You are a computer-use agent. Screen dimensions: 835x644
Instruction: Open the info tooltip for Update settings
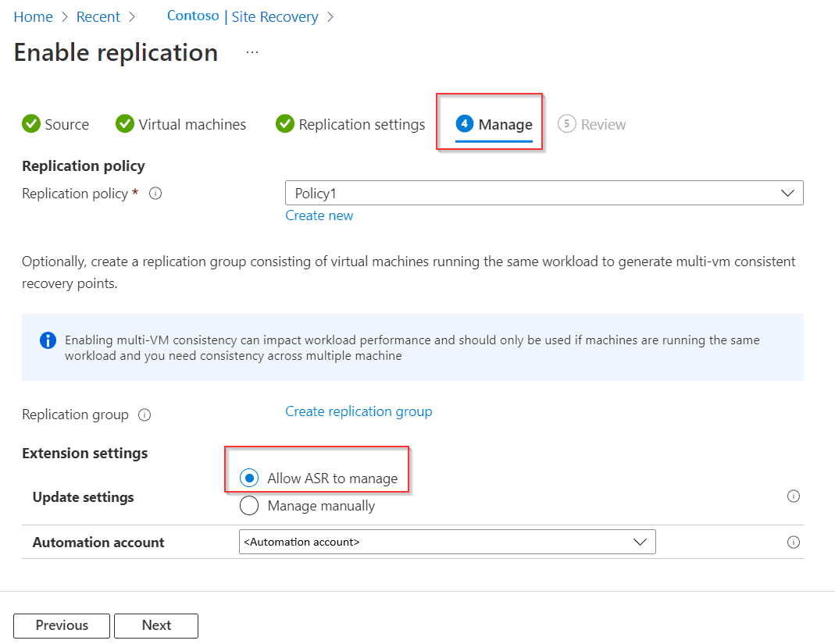click(x=794, y=496)
